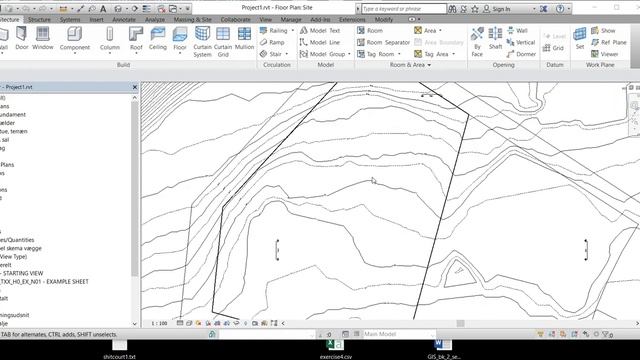Click Show work plane
The image size is (640, 360).
click(603, 31)
